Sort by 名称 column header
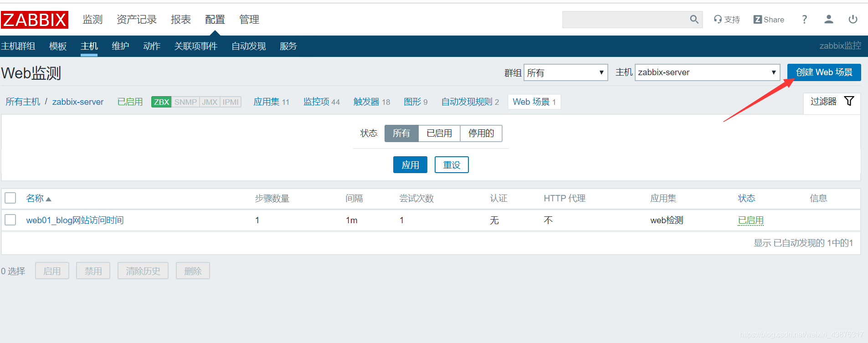This screenshot has height=343, width=868. 35,198
